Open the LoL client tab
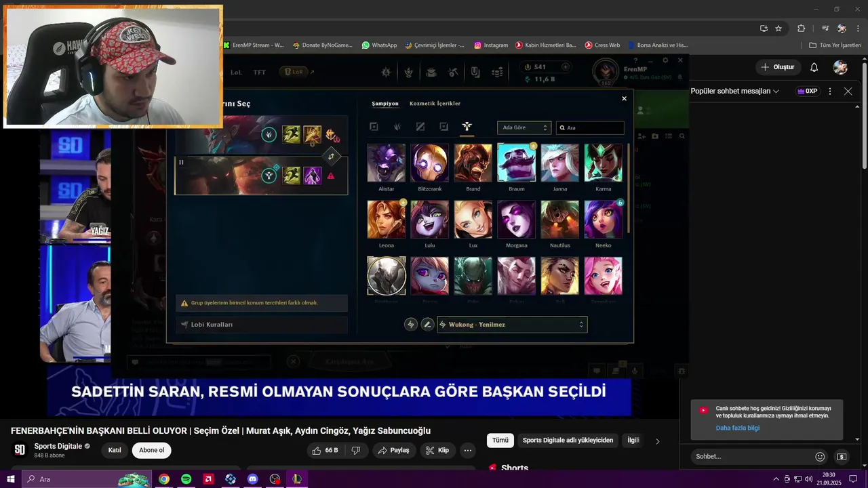The image size is (868, 488). coord(236,72)
